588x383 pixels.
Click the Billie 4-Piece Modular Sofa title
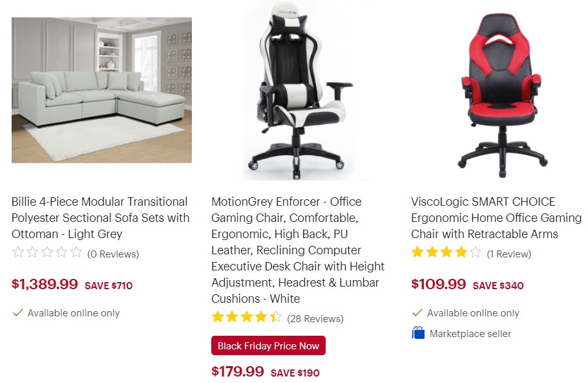pyautogui.click(x=101, y=218)
